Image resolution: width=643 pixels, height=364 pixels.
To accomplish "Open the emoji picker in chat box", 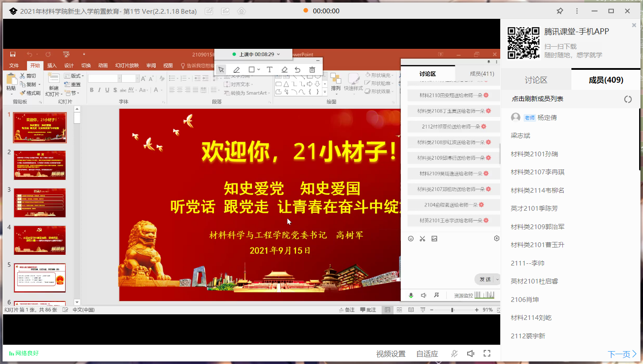I will 411,239.
